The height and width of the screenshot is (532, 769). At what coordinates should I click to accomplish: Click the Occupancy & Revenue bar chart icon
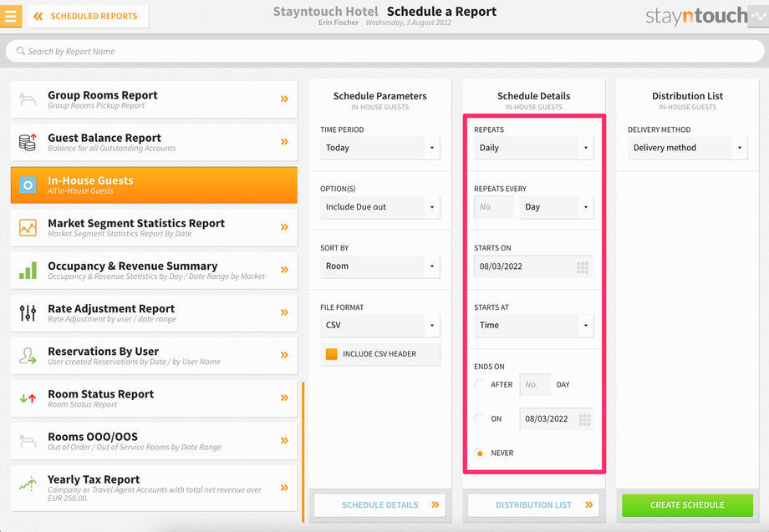point(28,270)
